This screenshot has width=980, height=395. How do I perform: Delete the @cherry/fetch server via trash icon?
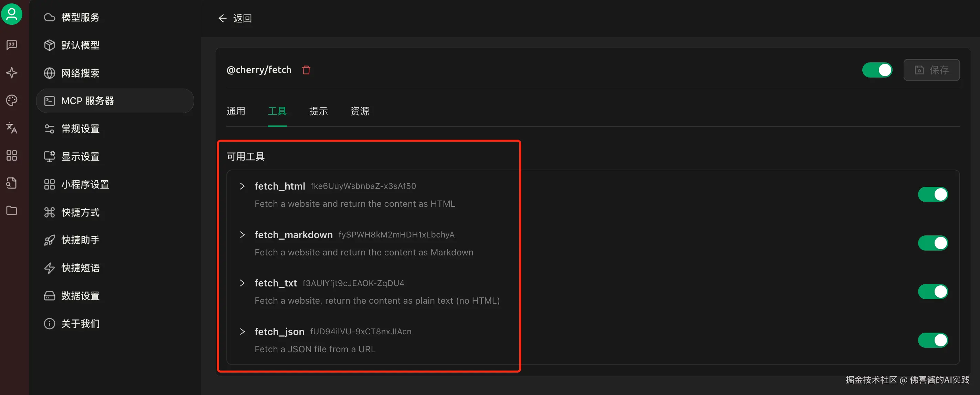306,70
